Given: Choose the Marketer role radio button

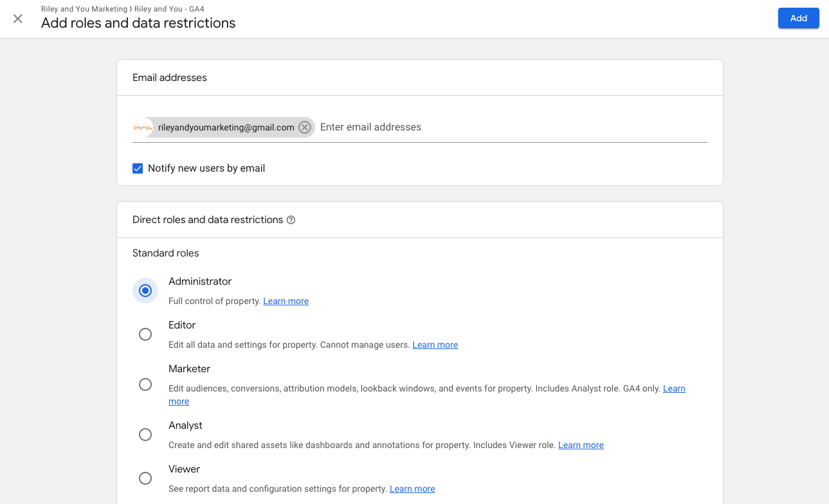Looking at the screenshot, I should tap(145, 384).
